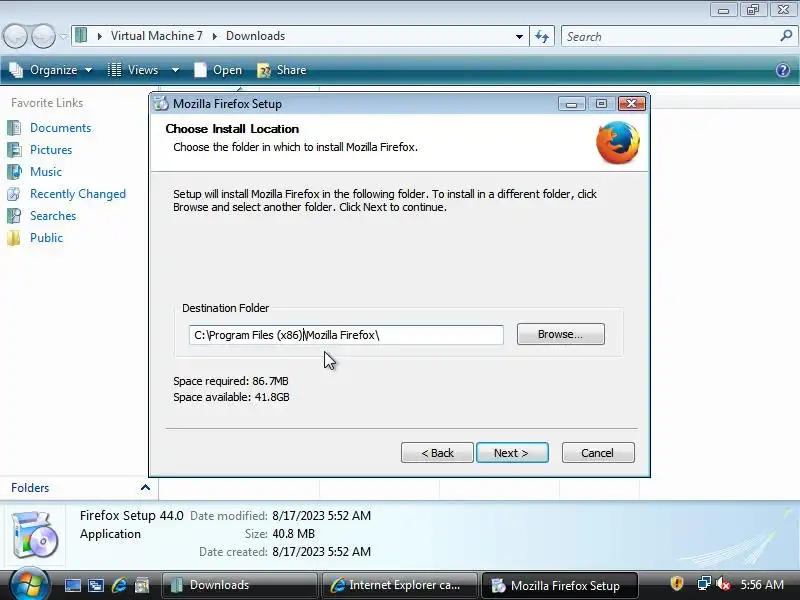800x600 pixels.
Task: Open Searches in Favorite Links
Action: 53,216
